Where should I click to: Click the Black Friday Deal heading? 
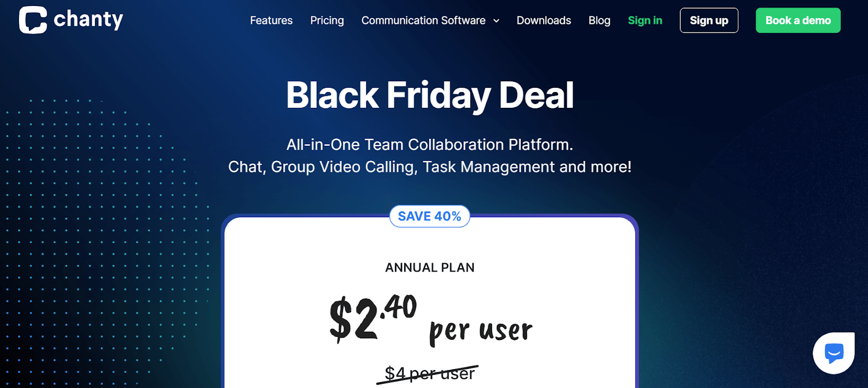click(x=430, y=95)
